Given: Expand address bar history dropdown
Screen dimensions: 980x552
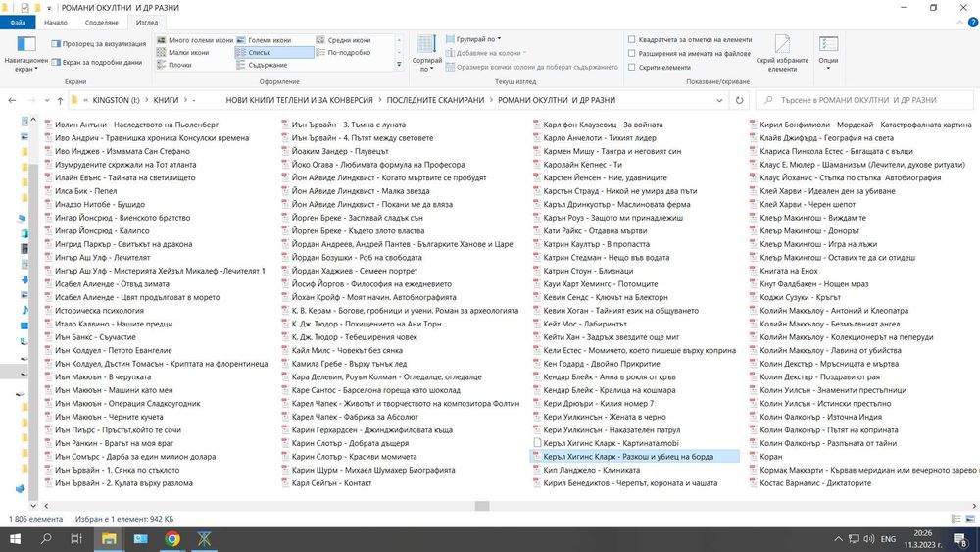Looking at the screenshot, I should (719, 100).
